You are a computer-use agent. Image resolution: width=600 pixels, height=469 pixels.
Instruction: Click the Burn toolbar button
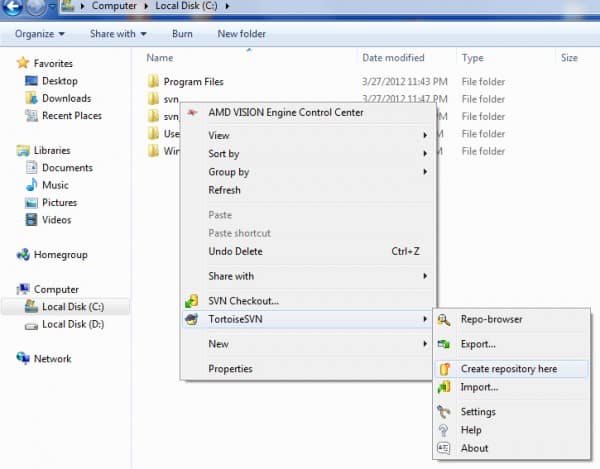[182, 34]
